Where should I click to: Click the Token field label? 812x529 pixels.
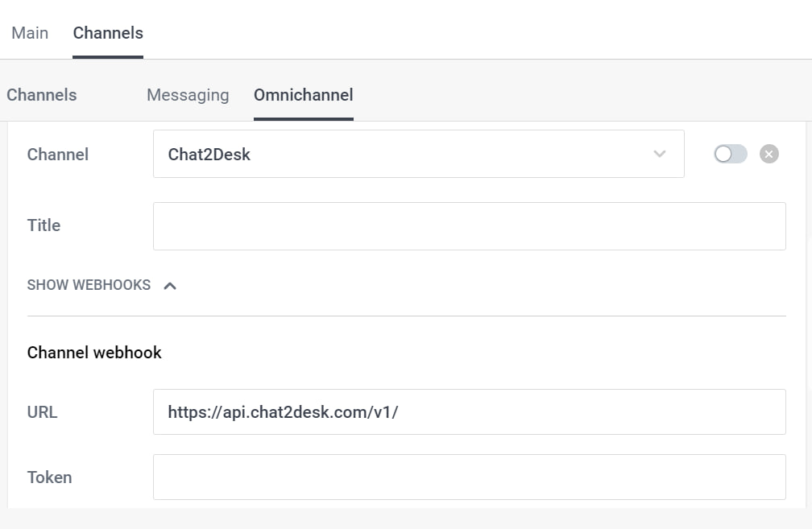tap(49, 477)
